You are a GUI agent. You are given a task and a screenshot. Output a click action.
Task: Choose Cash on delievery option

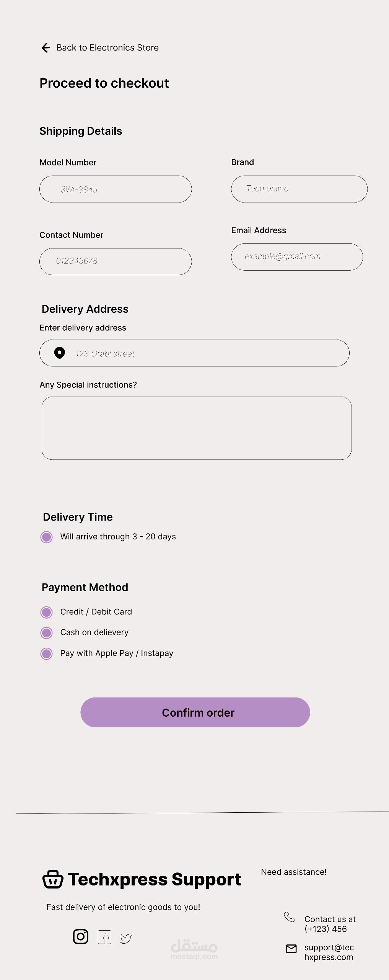coord(47,633)
